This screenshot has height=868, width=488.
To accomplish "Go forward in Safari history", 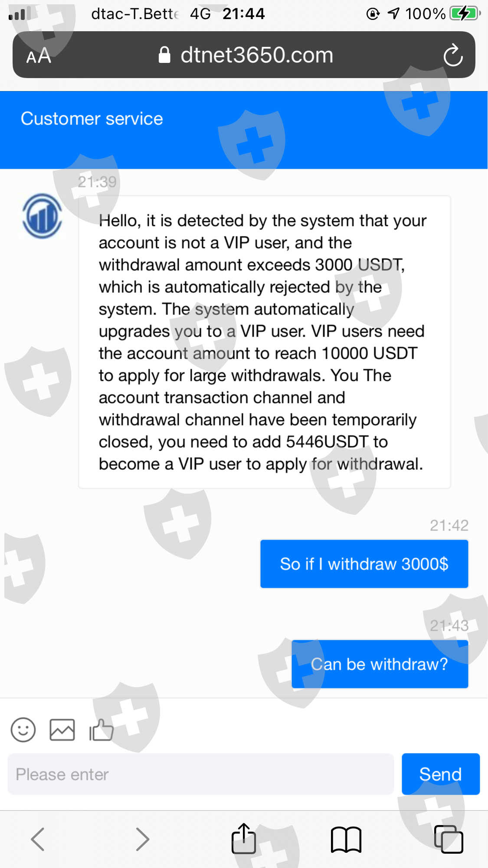I will [142, 839].
